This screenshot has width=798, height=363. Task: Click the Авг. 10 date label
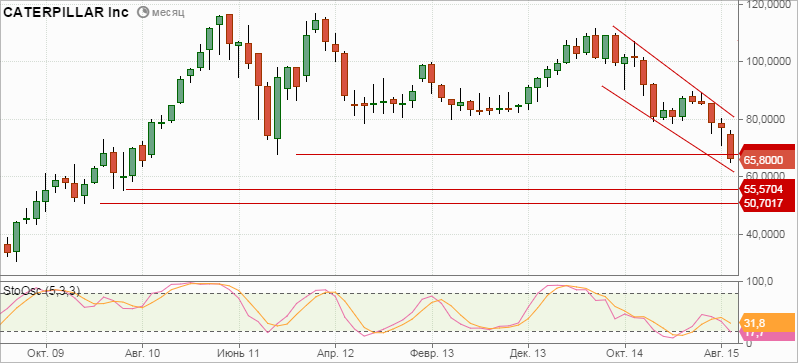(x=142, y=352)
